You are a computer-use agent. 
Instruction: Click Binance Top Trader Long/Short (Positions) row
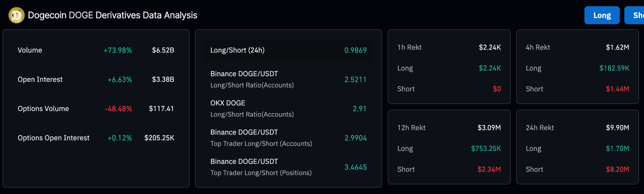288,167
